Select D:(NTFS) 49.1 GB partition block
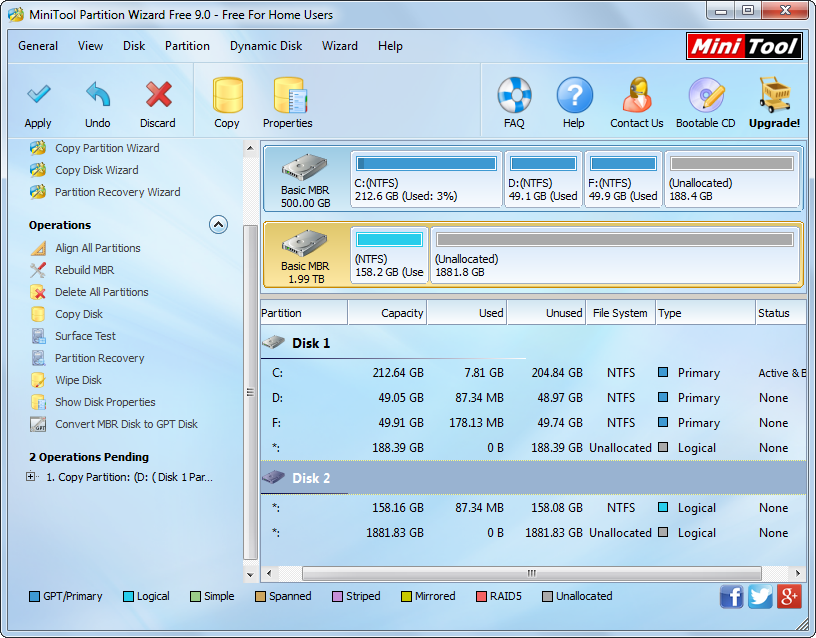This screenshot has height=638, width=816. coord(543,180)
